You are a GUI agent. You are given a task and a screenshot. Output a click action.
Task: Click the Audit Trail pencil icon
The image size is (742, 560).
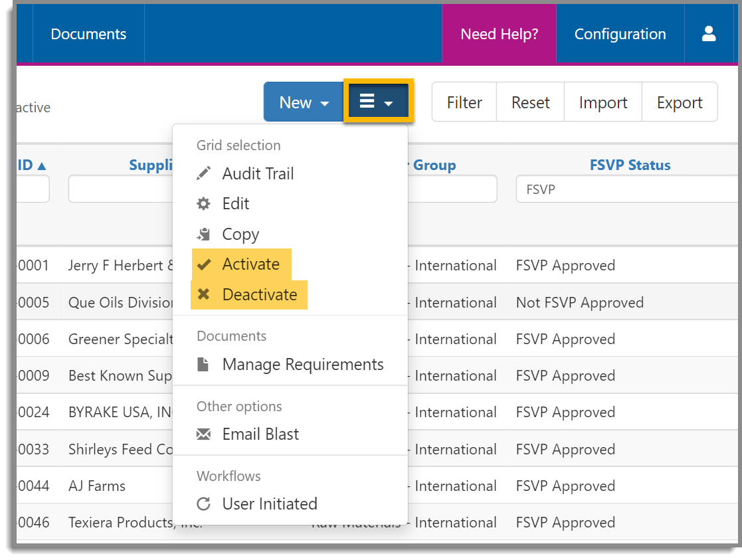[x=203, y=173]
